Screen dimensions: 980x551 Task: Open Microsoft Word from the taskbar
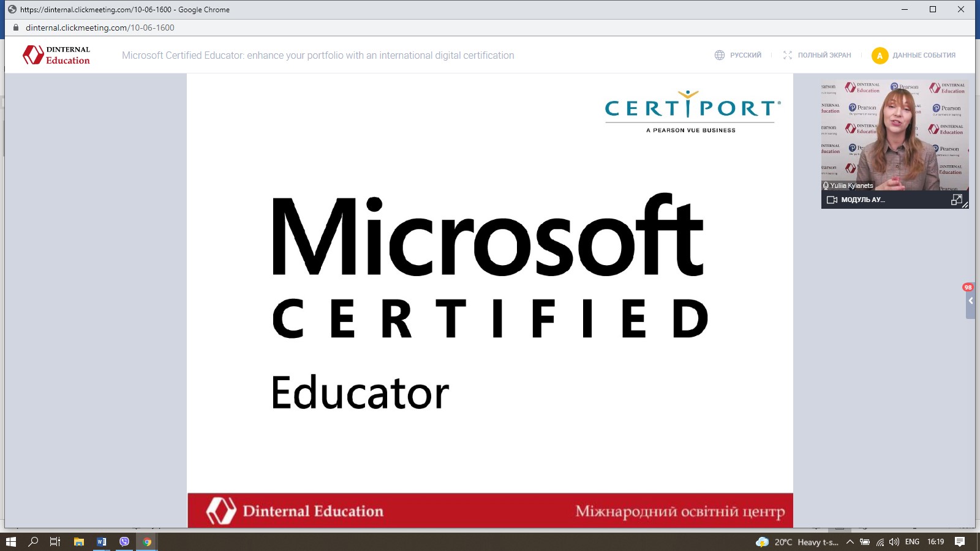tap(102, 542)
